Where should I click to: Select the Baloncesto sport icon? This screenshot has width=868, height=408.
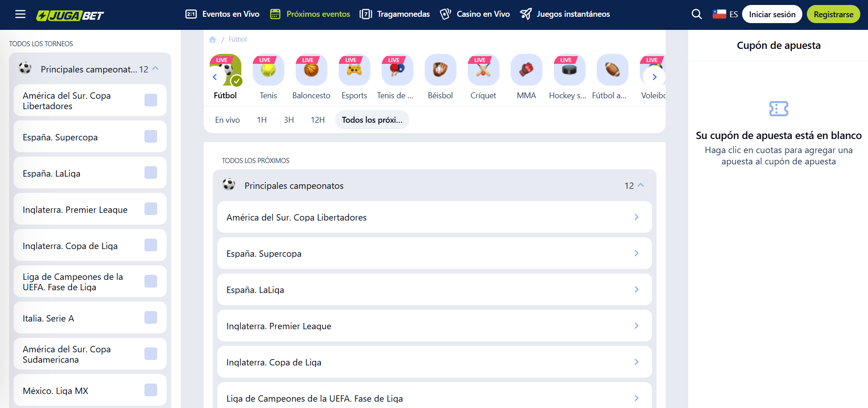[x=311, y=70]
